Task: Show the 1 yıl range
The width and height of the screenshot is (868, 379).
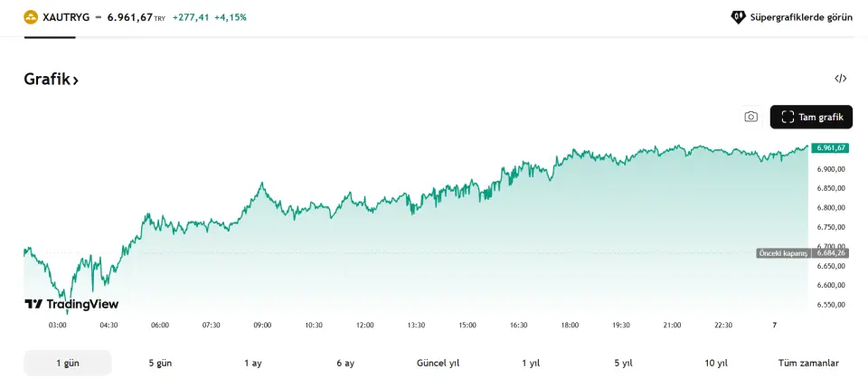Action: [531, 363]
